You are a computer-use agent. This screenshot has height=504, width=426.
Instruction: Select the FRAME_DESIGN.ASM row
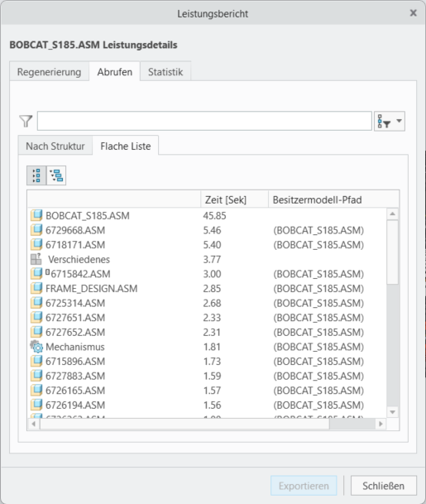coord(208,288)
